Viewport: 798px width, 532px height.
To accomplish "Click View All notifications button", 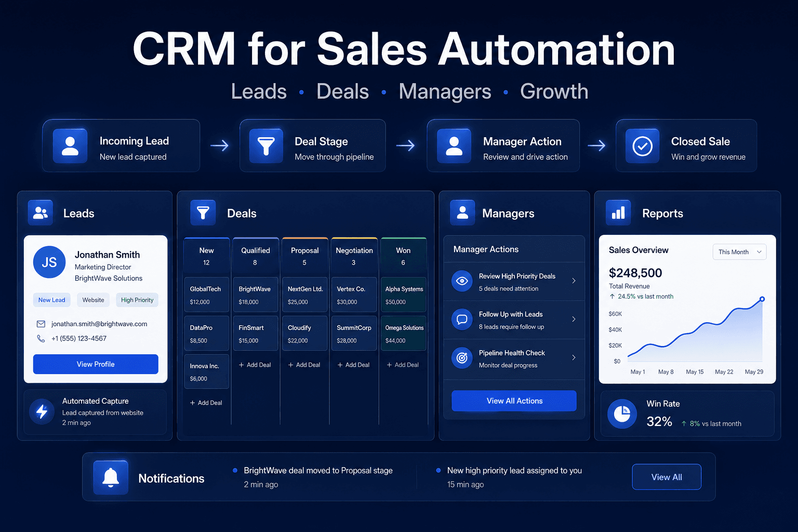I will 667,477.
